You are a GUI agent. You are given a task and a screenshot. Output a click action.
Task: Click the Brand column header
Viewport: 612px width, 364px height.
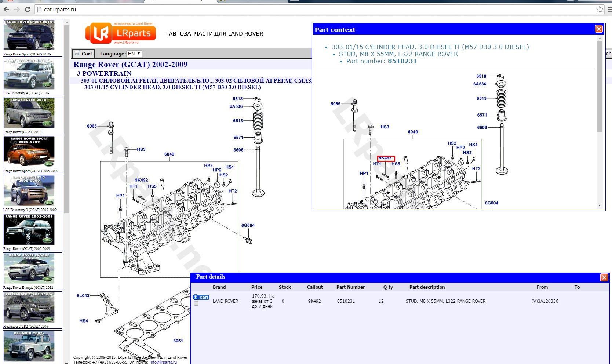point(219,287)
